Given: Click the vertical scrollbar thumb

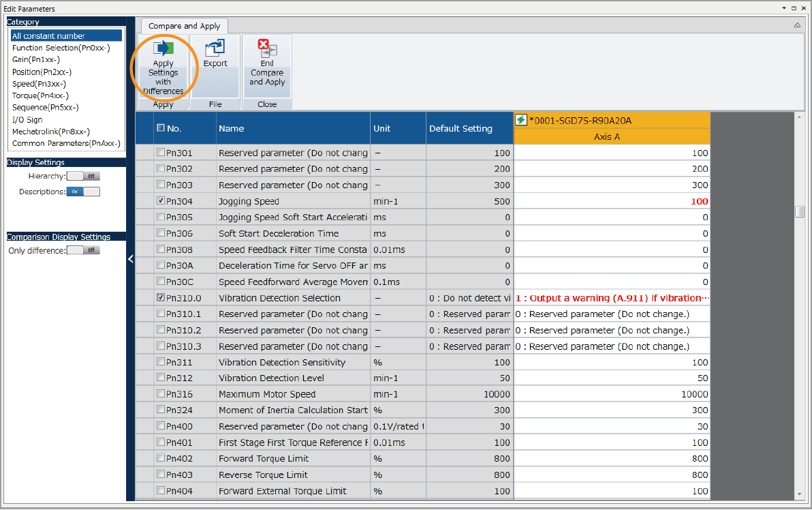Looking at the screenshot, I should [800, 211].
